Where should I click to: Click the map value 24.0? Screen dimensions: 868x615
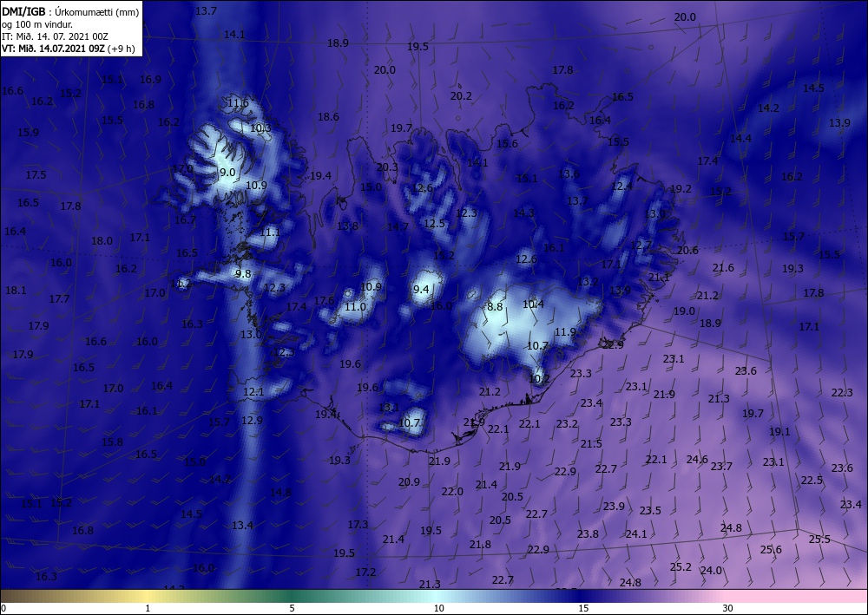(x=712, y=571)
